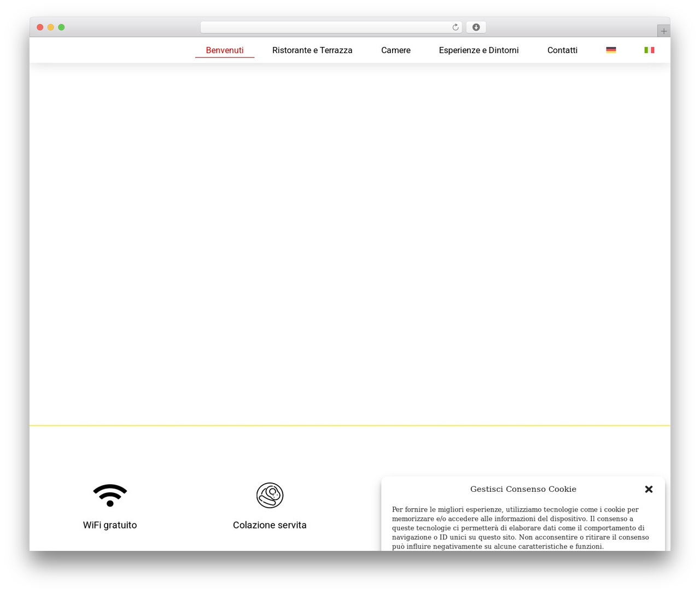
Task: Click the Colazione servita label
Action: pyautogui.click(x=270, y=525)
